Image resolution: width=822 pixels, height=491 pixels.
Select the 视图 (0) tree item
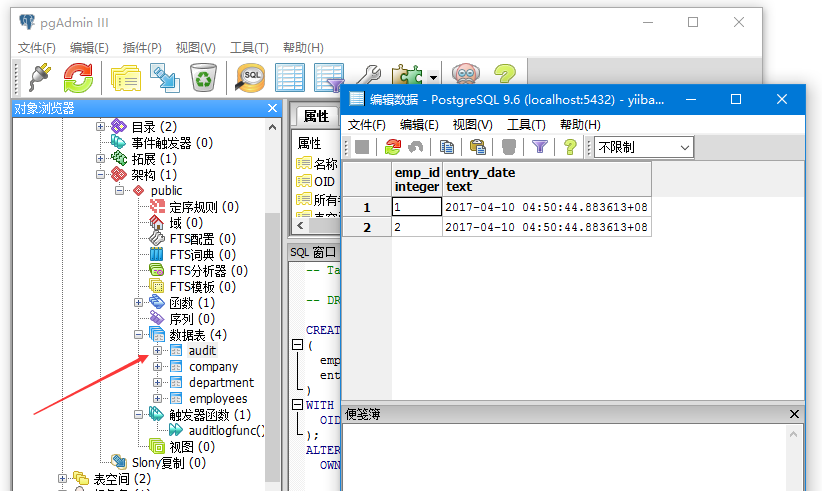[192, 446]
